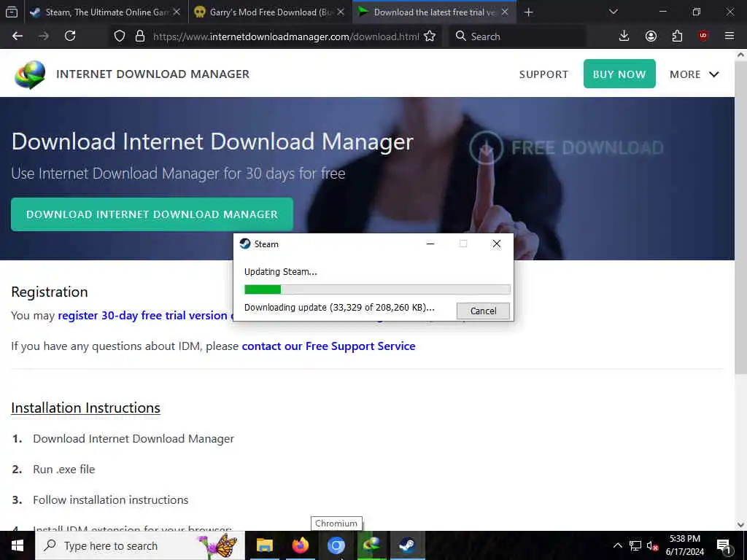Open File Explorer from taskbar

tap(264, 545)
